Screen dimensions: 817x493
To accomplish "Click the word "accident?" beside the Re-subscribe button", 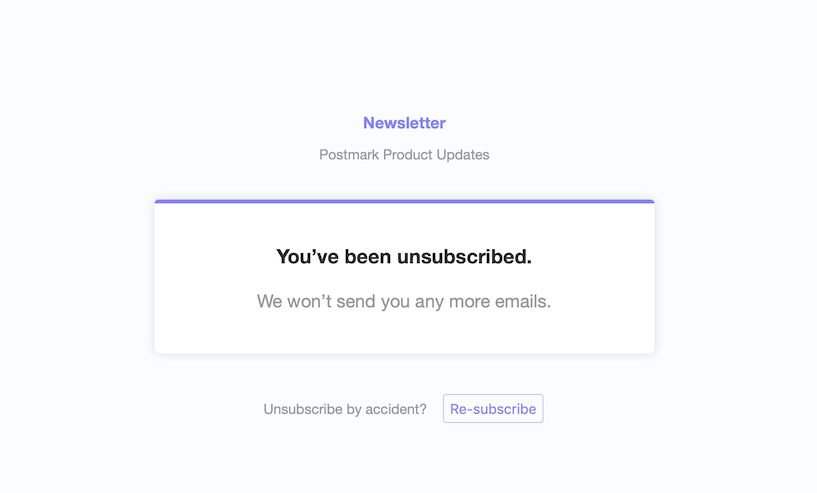I will coord(394,409).
